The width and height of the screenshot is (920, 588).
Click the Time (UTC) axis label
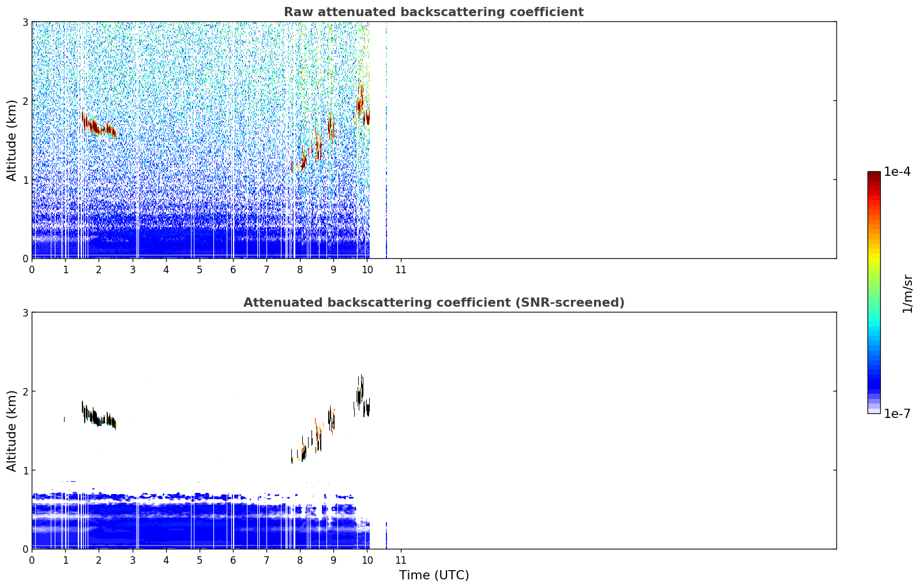pyautogui.click(x=434, y=575)
